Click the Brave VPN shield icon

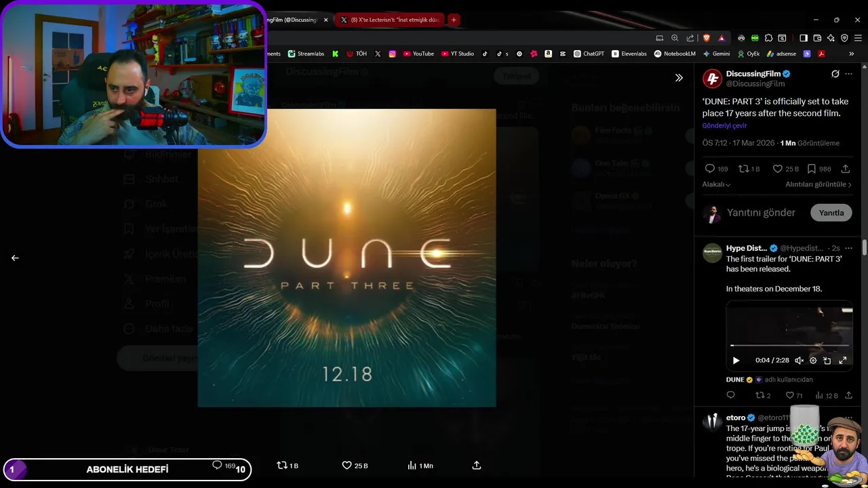(844, 38)
